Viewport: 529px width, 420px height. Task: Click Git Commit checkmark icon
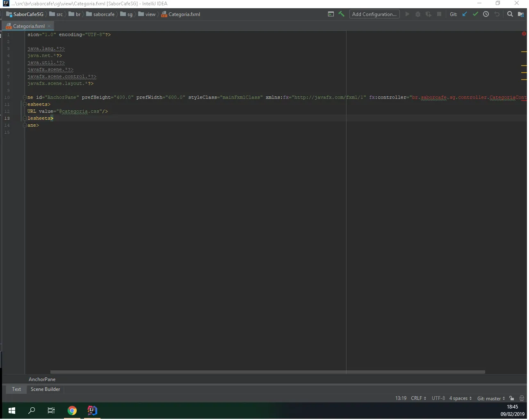pos(475,14)
